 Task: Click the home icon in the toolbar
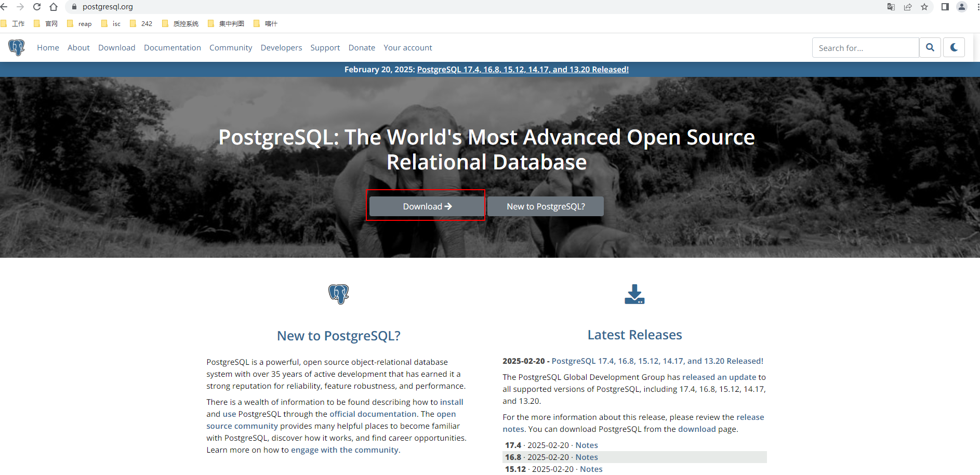54,7
